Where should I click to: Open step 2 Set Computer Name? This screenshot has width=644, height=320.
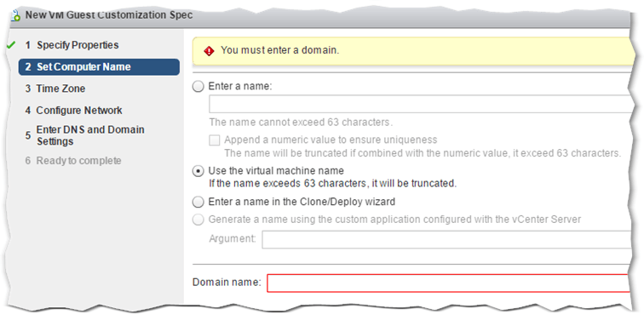coord(99,67)
